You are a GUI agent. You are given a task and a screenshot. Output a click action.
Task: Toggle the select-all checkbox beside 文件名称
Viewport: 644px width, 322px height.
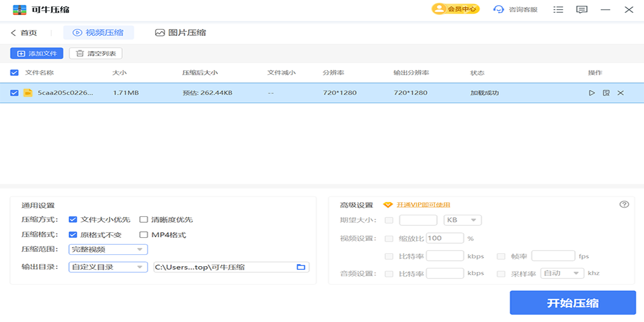(14, 72)
